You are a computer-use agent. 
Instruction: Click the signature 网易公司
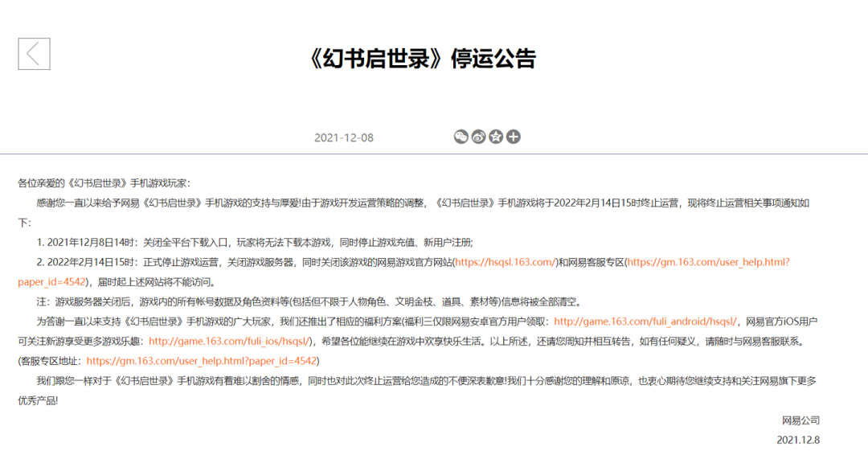(x=800, y=420)
